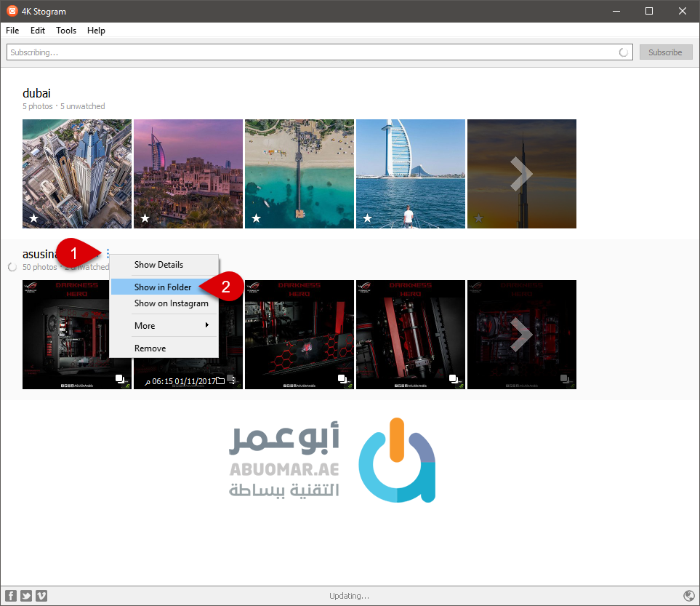Image resolution: width=700 pixels, height=606 pixels.
Task: Open folder icon on second asusina photo
Action: point(220,380)
